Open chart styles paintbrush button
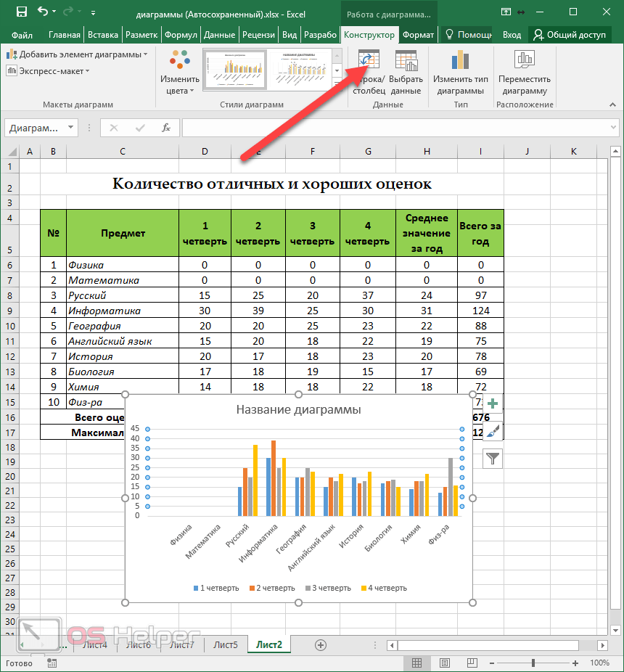 (x=493, y=431)
